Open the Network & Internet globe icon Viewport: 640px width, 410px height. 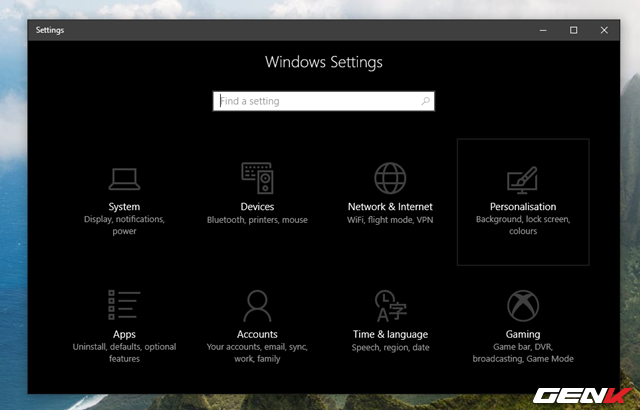click(390, 178)
